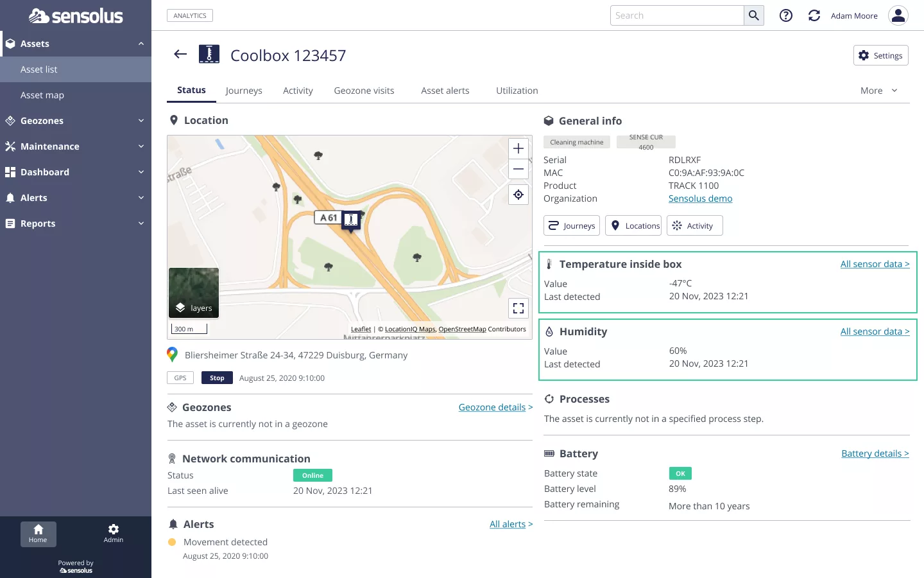Open the Battery details link
This screenshot has height=578, width=924.
point(875,453)
